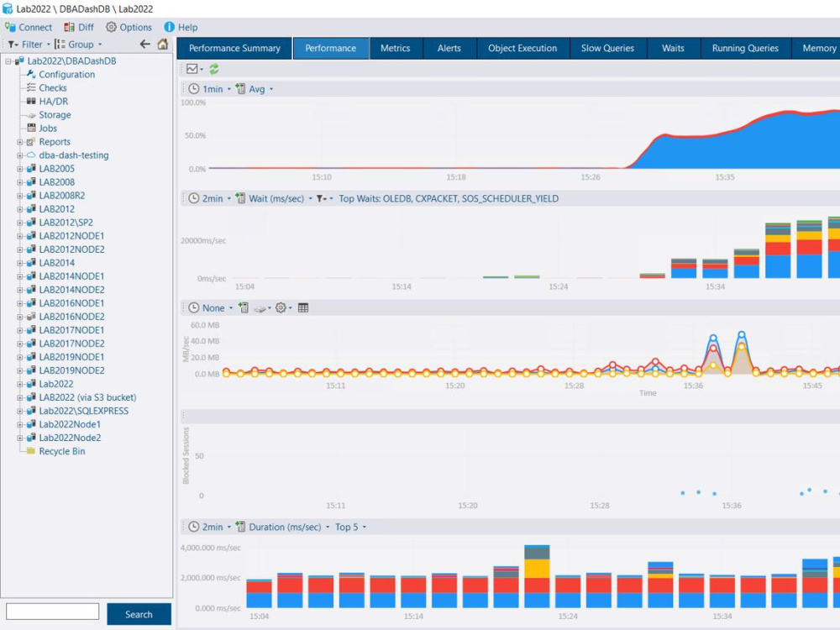Open the Recycle Bin node
The height and width of the screenshot is (630, 840).
(x=61, y=451)
